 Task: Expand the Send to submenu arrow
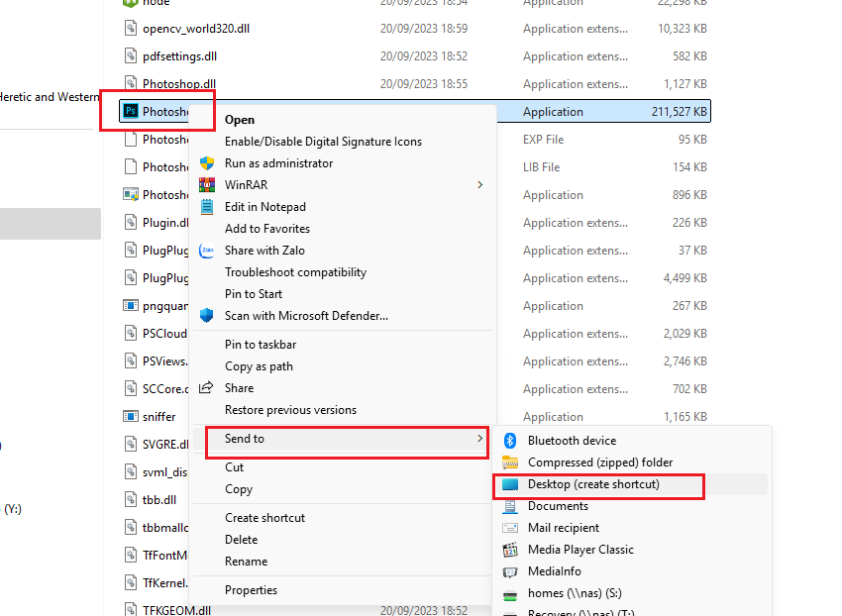pyautogui.click(x=480, y=439)
